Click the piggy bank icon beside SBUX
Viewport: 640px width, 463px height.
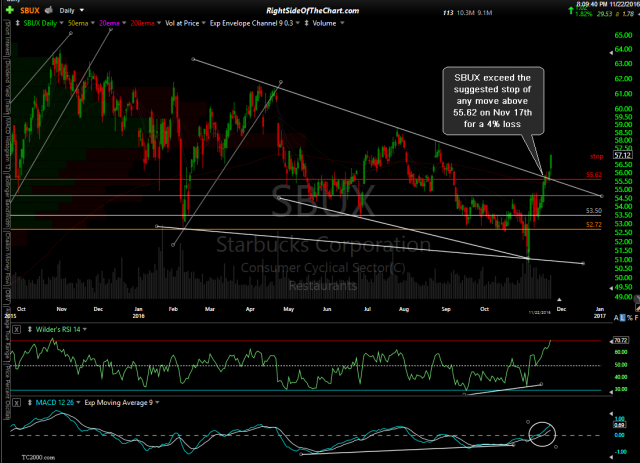pos(49,10)
